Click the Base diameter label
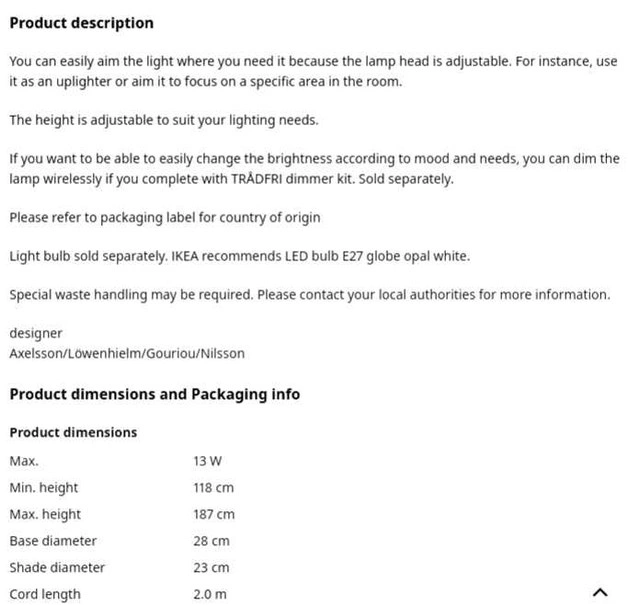 coord(53,541)
